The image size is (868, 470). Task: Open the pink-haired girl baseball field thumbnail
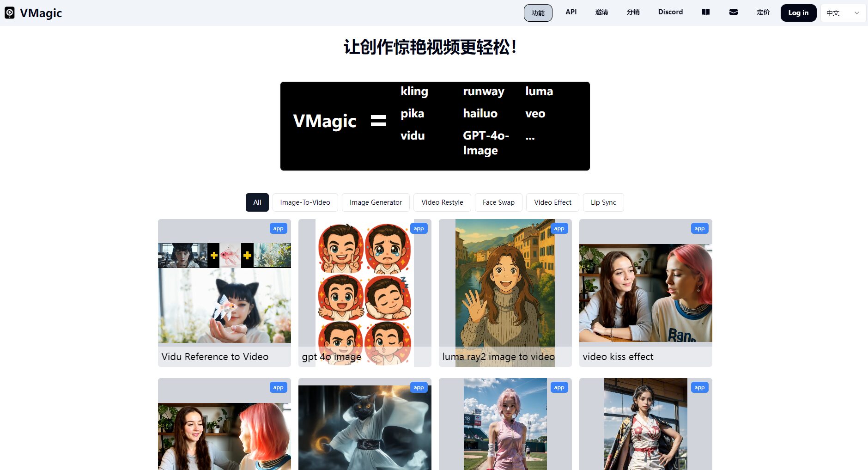505,424
